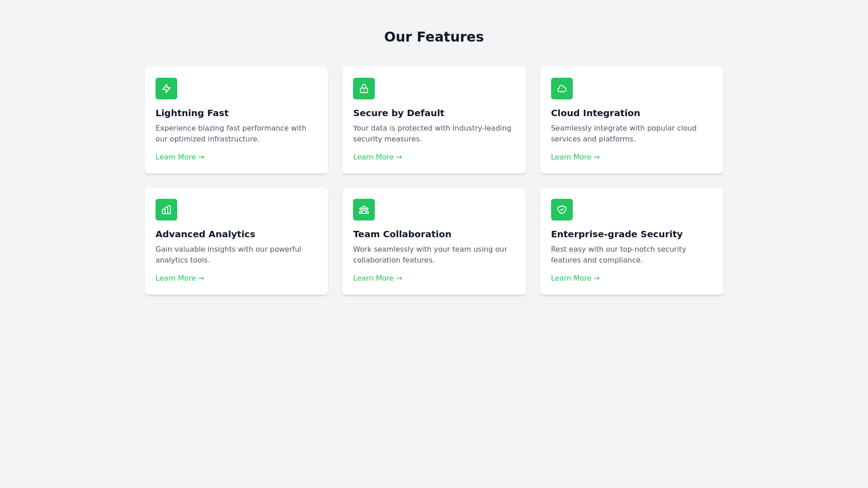Open Learn More under Enterprise-grade Security

click(575, 278)
